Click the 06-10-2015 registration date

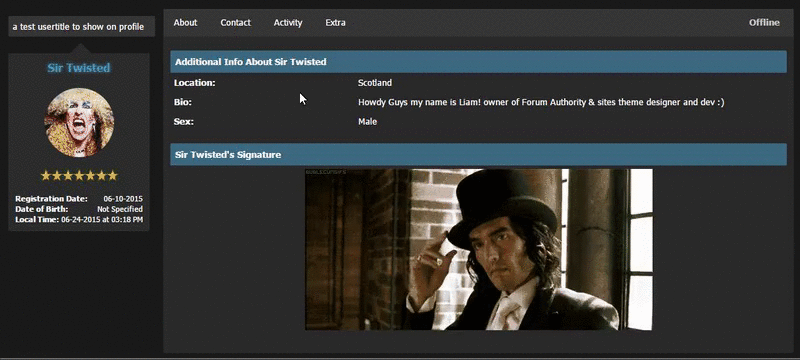click(x=123, y=199)
